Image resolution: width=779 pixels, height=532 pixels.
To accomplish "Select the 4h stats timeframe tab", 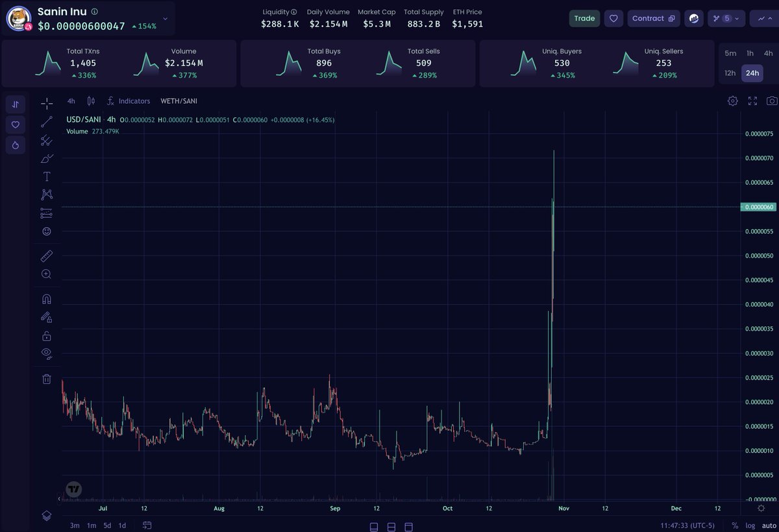I will pyautogui.click(x=768, y=53).
